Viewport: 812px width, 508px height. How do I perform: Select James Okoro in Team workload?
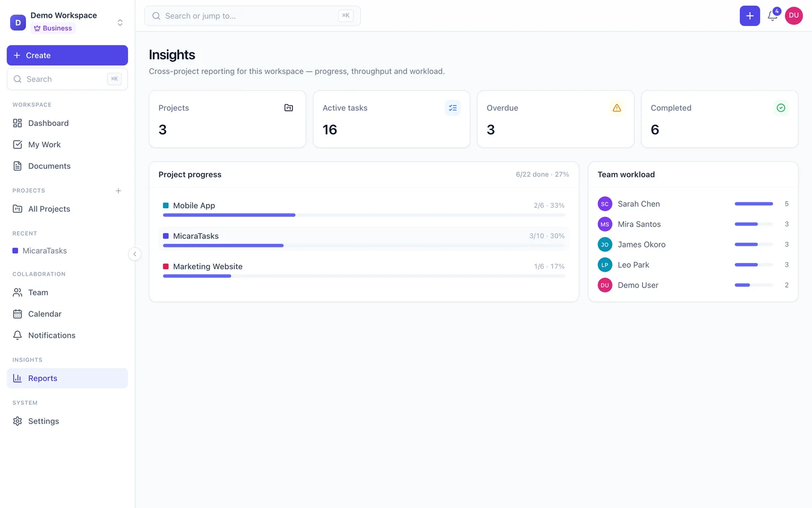pos(693,245)
